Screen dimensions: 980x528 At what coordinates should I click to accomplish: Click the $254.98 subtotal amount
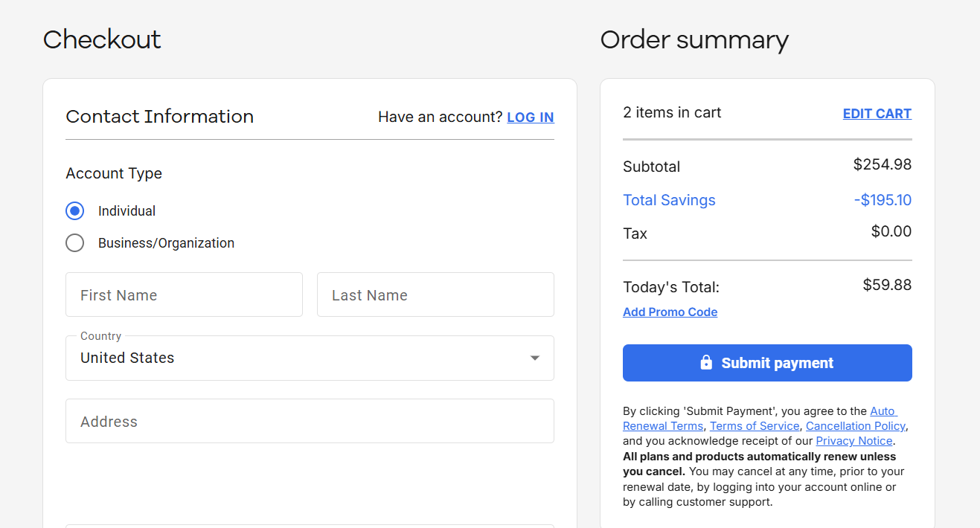pyautogui.click(x=883, y=164)
